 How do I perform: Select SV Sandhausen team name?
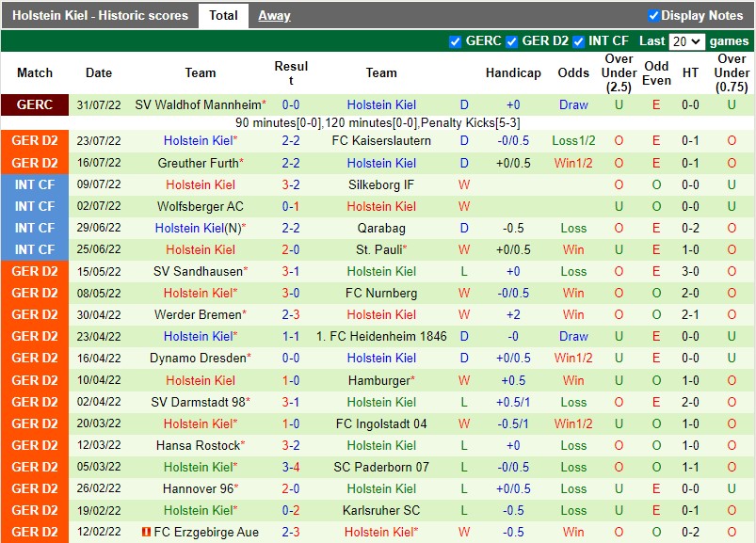click(198, 271)
